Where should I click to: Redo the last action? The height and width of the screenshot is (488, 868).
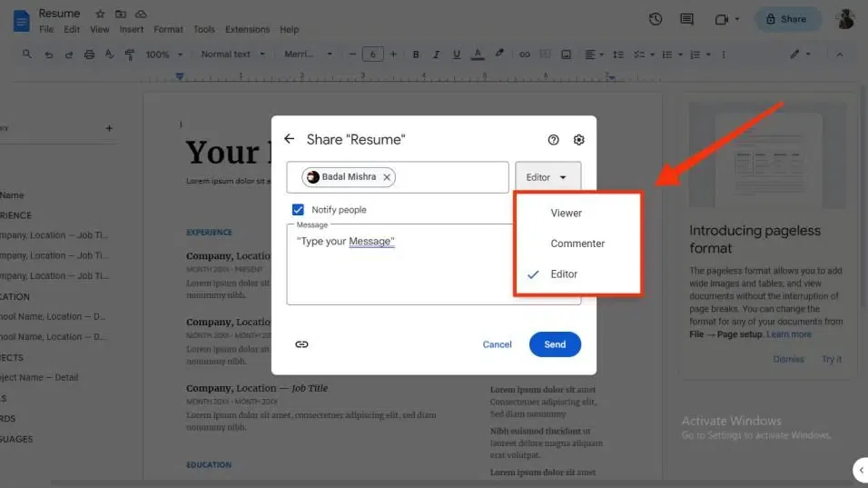(69, 55)
